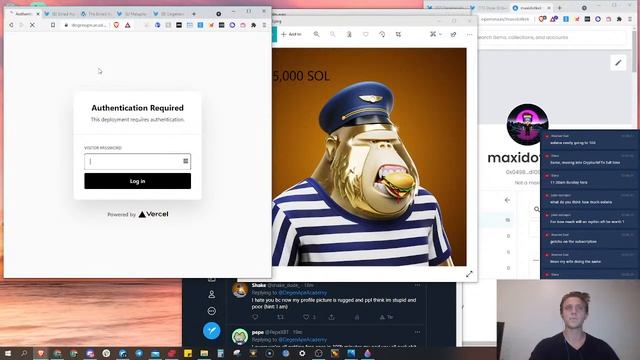Open Twitter Profile icon in sidebar

click(211, 294)
